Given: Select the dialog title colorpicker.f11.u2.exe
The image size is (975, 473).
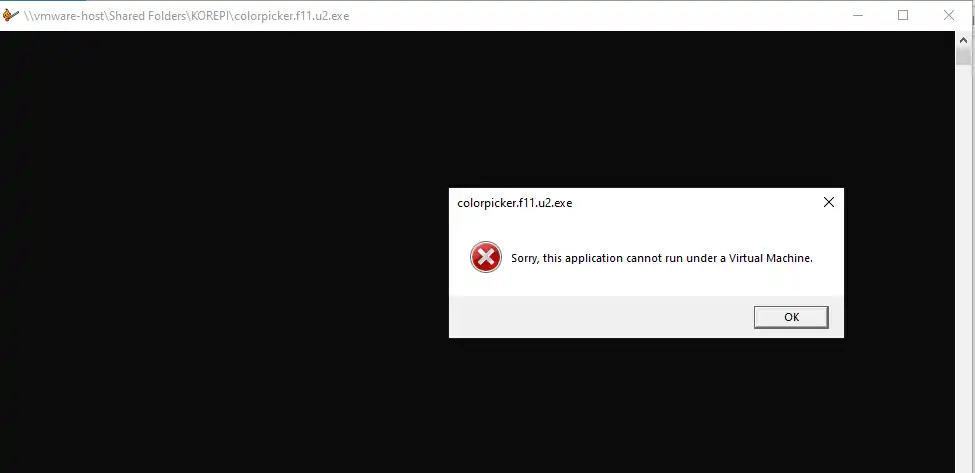Looking at the screenshot, I should click(x=514, y=203).
